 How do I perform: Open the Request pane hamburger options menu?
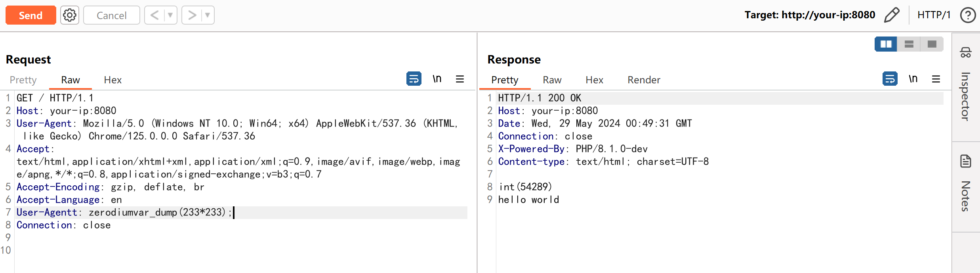pyautogui.click(x=459, y=79)
